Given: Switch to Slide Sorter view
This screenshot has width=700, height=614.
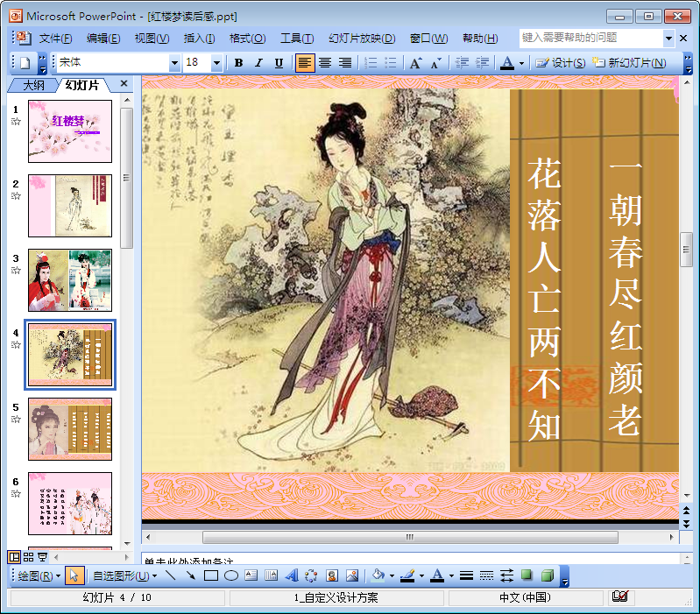Looking at the screenshot, I should pyautogui.click(x=29, y=557).
